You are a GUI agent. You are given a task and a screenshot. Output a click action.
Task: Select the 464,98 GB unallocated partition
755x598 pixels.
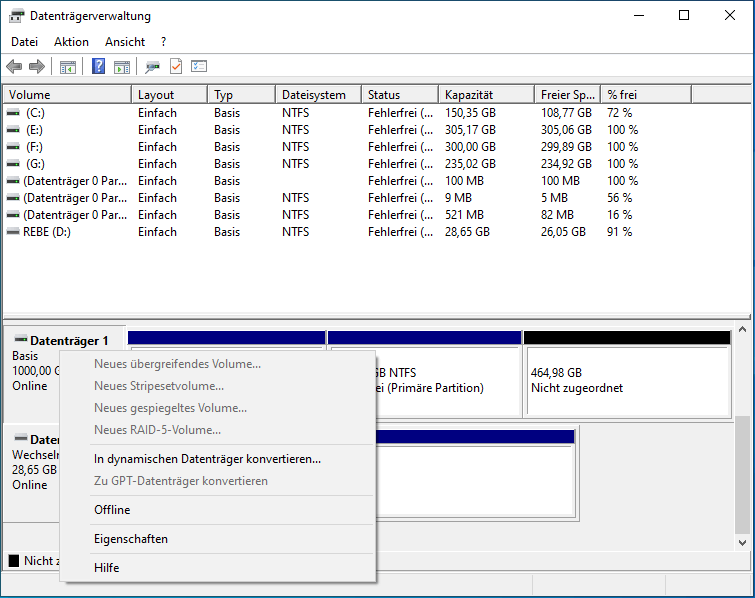(x=626, y=380)
